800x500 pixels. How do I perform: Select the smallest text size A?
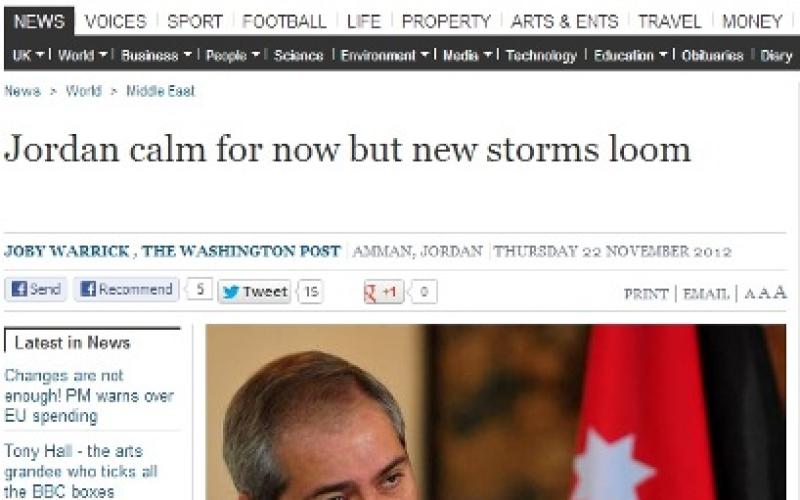pyautogui.click(x=749, y=294)
